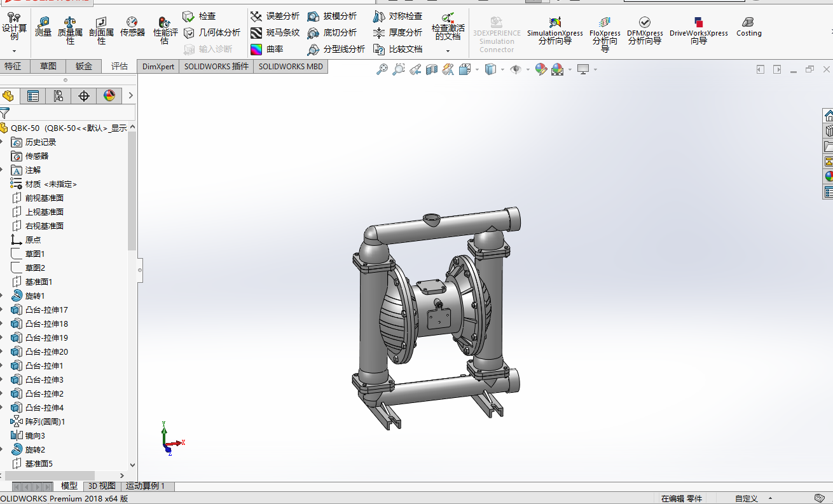Switch to the 特征 (Features) tab
The height and width of the screenshot is (504, 833).
coord(13,66)
